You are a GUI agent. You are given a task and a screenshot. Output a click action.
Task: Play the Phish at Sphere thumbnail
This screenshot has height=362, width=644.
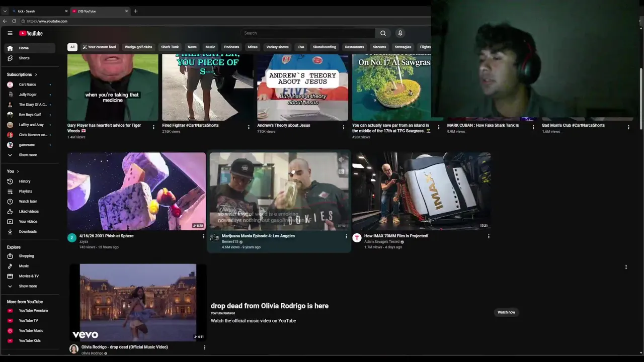(136, 191)
